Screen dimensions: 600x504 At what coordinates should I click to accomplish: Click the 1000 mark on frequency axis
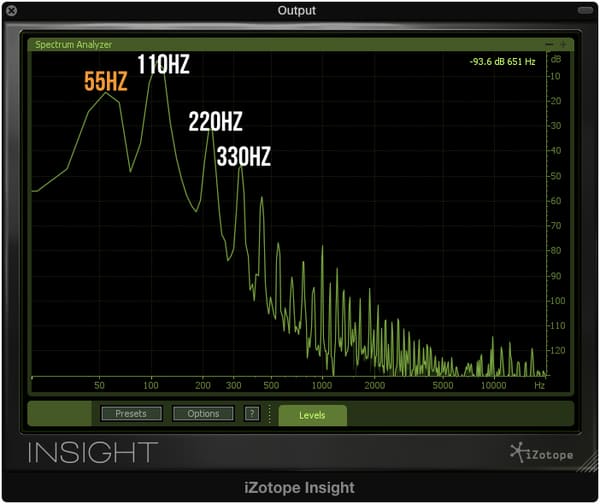pyautogui.click(x=322, y=385)
